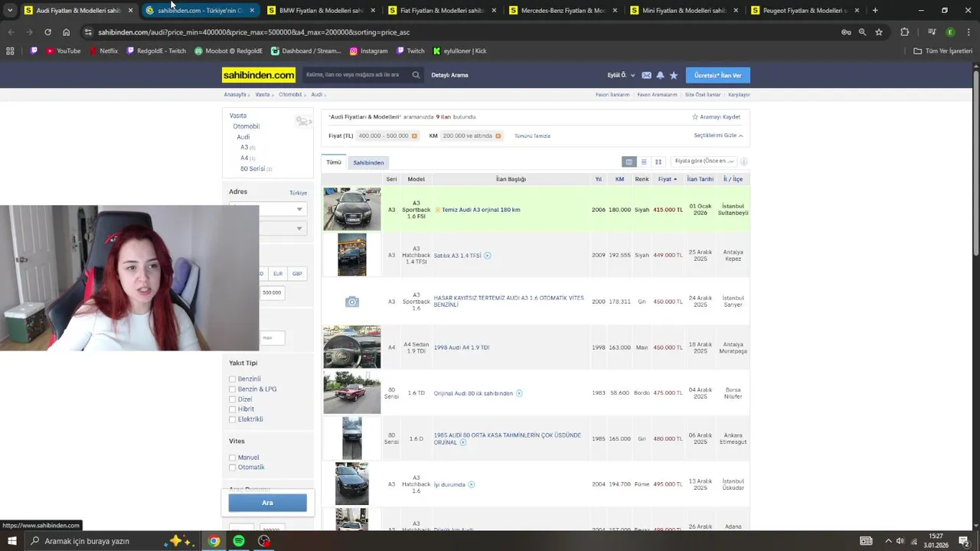Select the Tümü listings tab
980x551 pixels.
[334, 162]
